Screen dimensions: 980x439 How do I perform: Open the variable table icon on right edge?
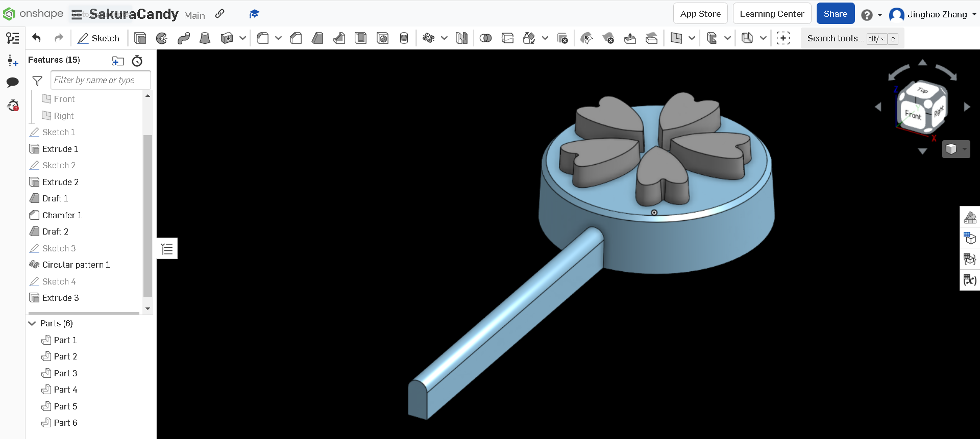(970, 280)
